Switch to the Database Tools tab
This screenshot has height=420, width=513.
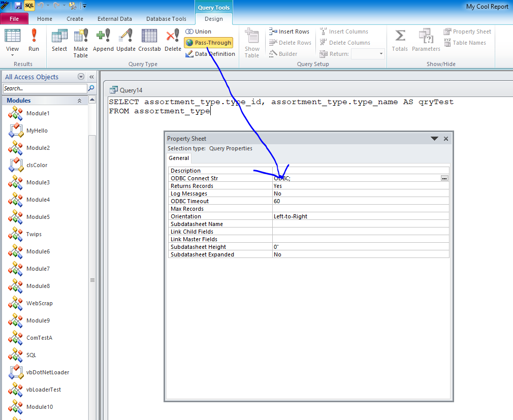pyautogui.click(x=166, y=19)
